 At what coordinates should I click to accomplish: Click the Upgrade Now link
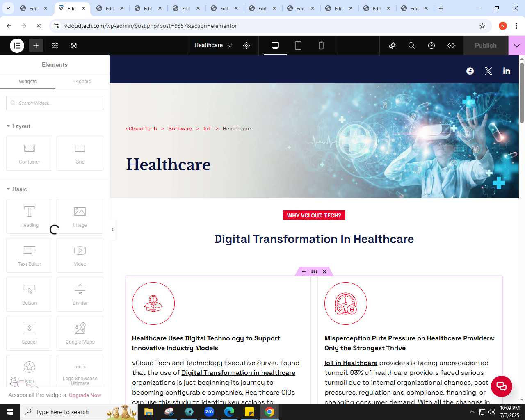pos(85,395)
